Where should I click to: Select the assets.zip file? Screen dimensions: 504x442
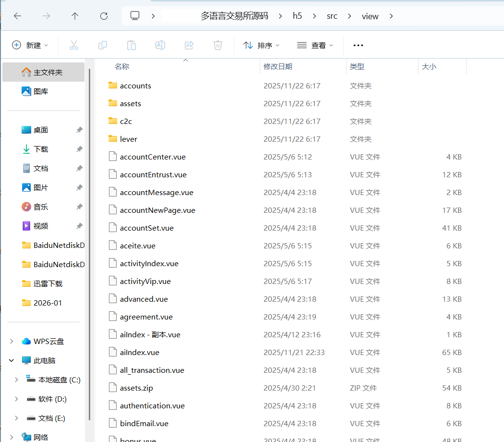coord(136,388)
